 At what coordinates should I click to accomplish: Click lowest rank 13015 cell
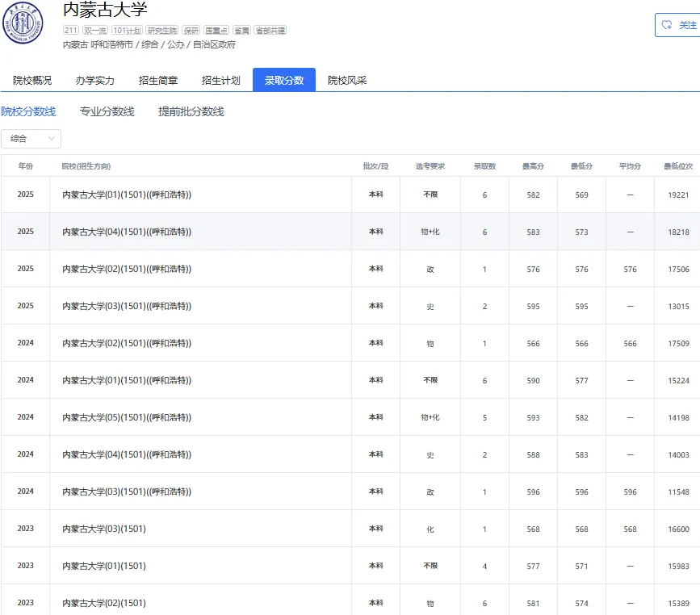pos(678,306)
